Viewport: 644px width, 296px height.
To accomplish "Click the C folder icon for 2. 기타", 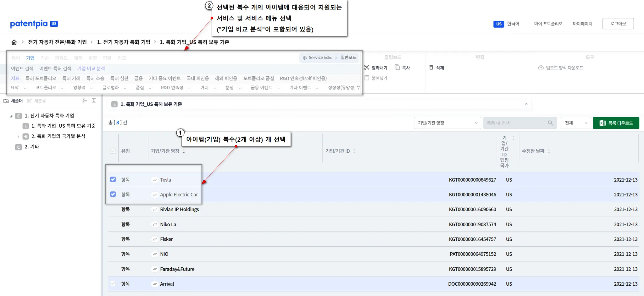I will 19,147.
